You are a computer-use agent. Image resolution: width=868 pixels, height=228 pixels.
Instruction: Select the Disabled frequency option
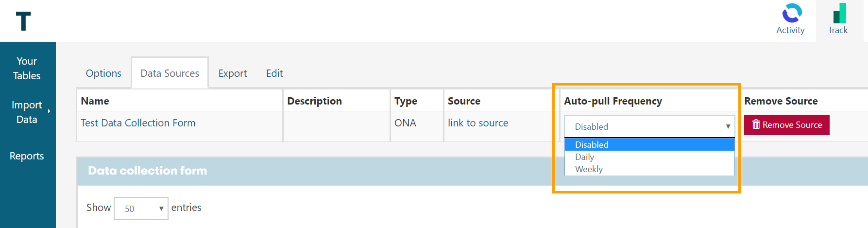point(649,145)
